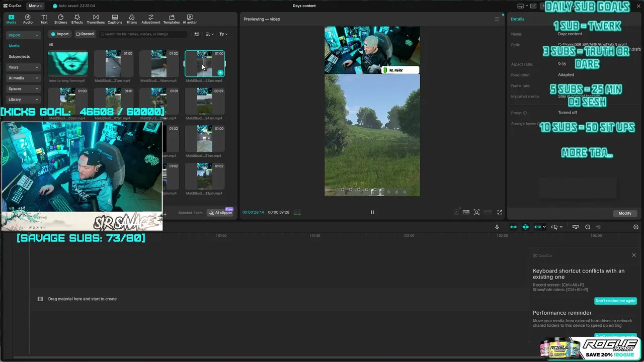644x362 pixels.
Task: Open the CapCut Menu dropdown
Action: pyautogui.click(x=35, y=6)
